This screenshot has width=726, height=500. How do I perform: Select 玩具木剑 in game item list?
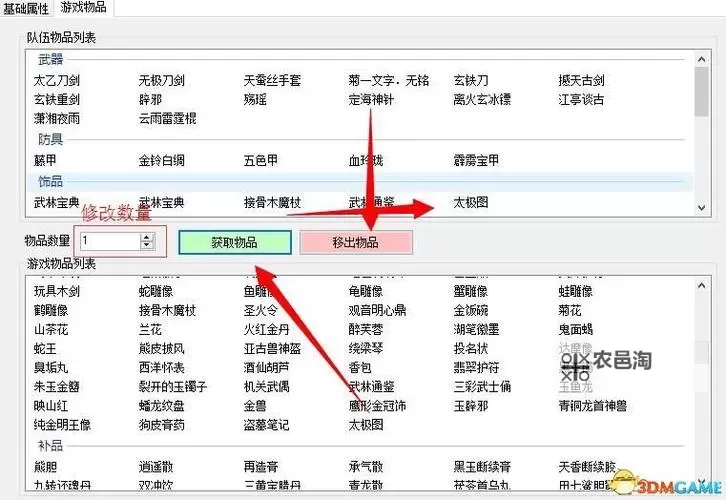56,291
